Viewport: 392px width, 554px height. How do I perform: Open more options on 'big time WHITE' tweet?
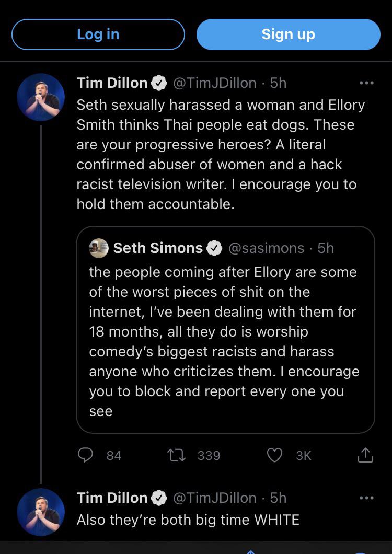(366, 498)
